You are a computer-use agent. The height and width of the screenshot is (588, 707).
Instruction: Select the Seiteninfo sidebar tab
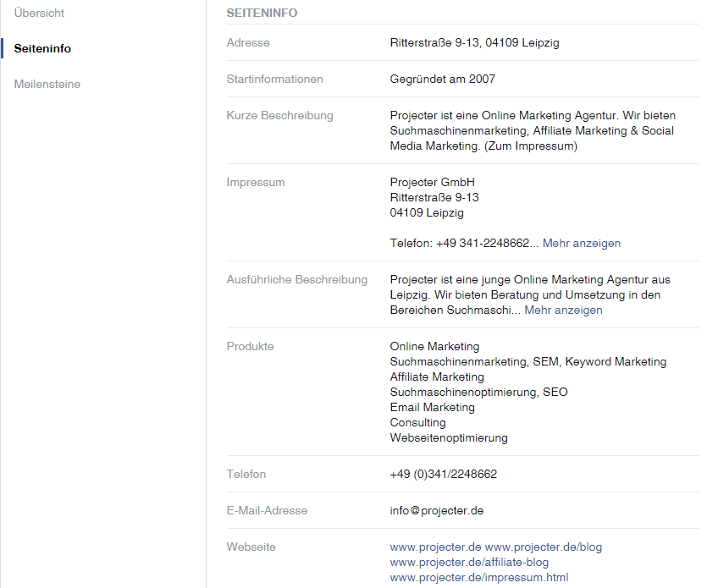coord(42,48)
